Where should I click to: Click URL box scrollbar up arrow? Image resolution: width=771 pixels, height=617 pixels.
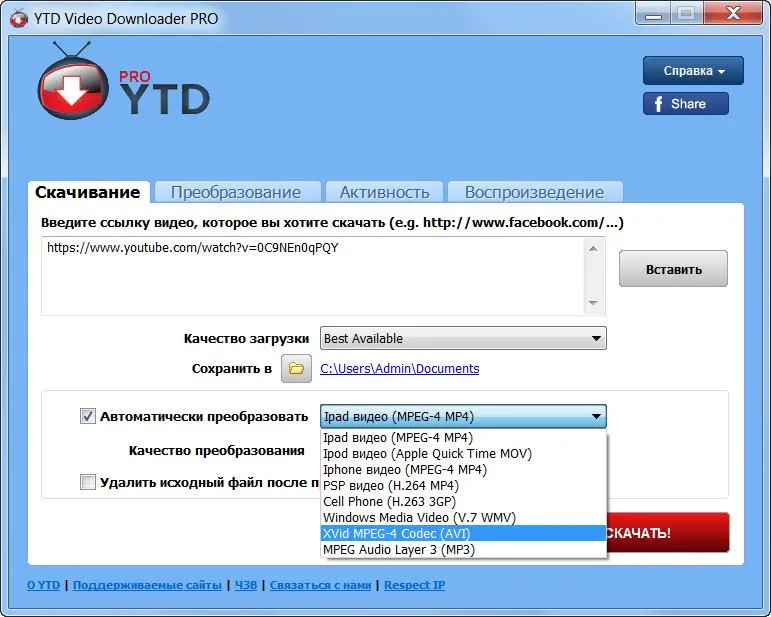pyautogui.click(x=593, y=249)
